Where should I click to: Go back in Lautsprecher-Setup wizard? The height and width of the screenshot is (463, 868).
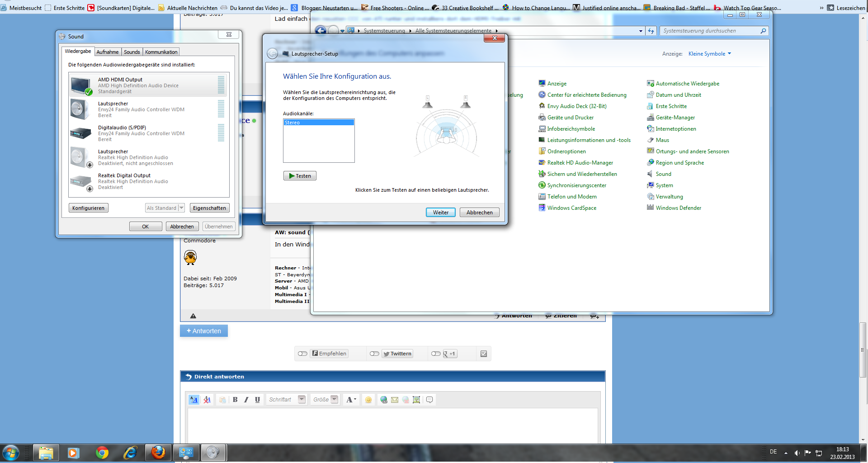pyautogui.click(x=272, y=54)
